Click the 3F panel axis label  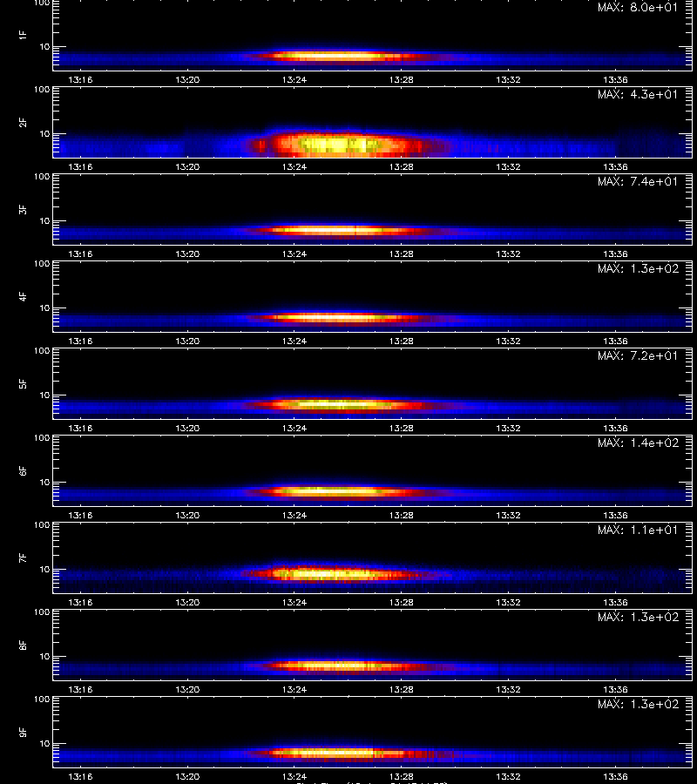coord(23,209)
